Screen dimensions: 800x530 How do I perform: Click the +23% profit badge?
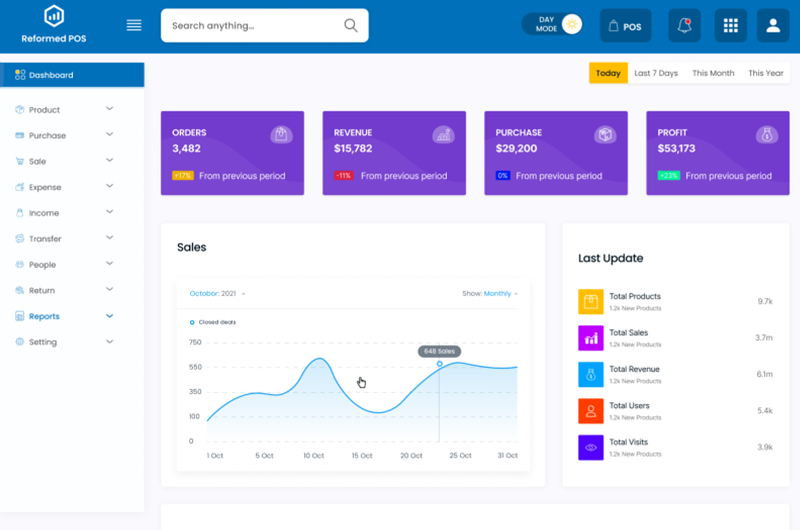(x=668, y=175)
